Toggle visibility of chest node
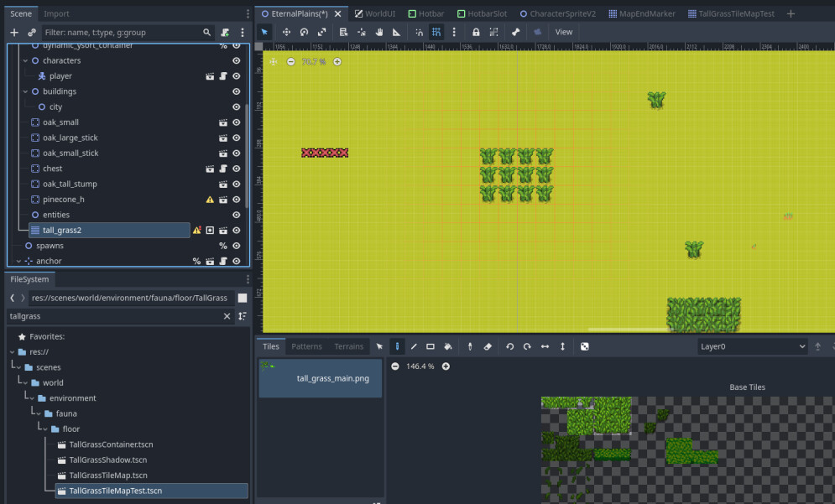 (x=237, y=169)
